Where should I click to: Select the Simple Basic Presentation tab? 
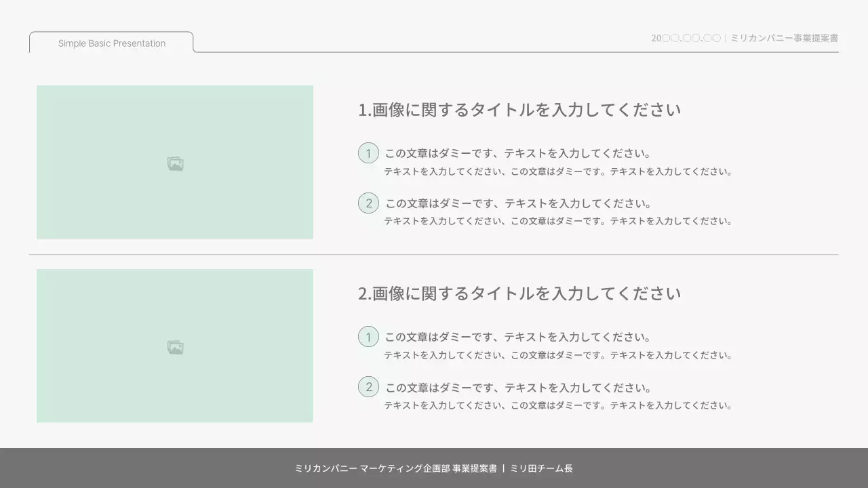111,43
